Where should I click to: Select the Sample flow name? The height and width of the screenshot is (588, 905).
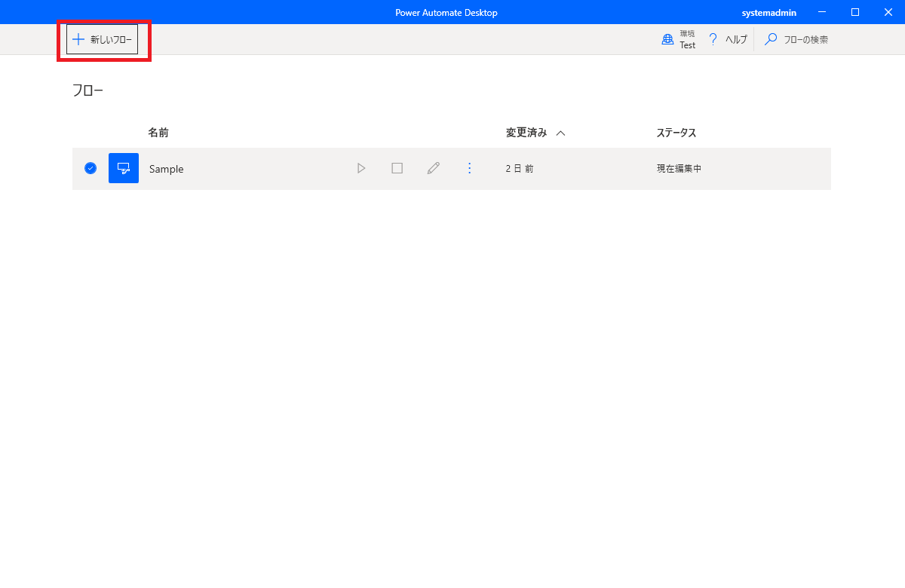coord(167,169)
